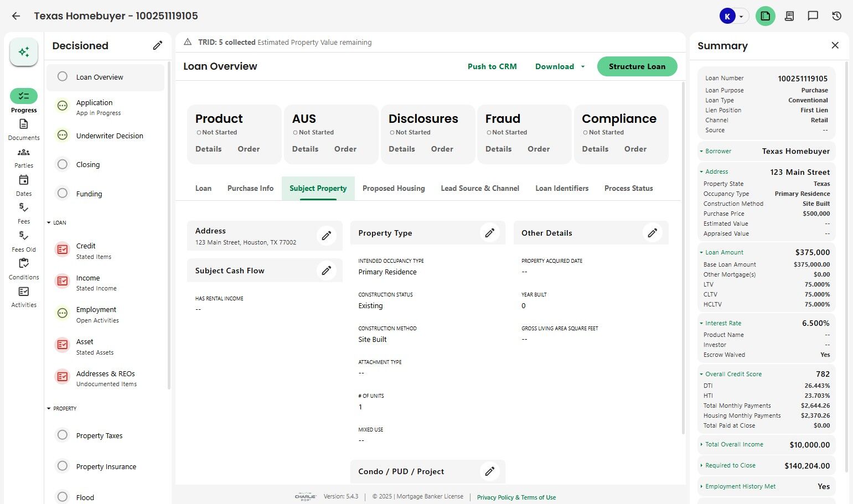Click the Structure Loan button

click(637, 66)
